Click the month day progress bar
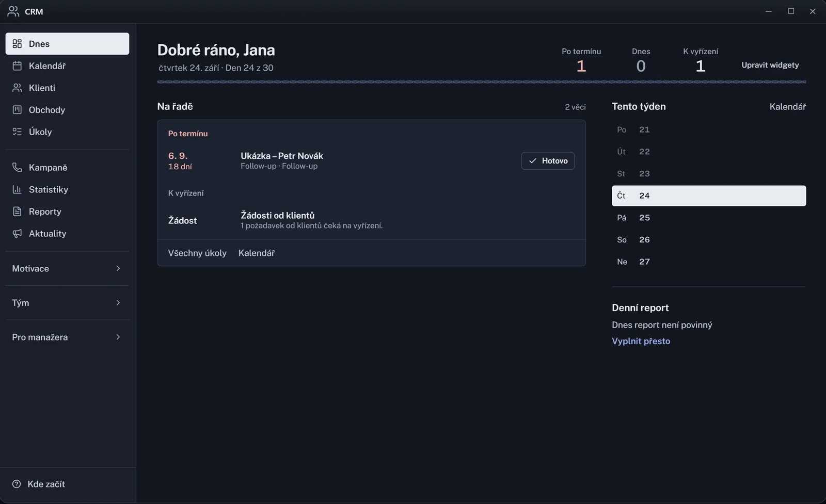This screenshot has height=504, width=826. (481, 82)
